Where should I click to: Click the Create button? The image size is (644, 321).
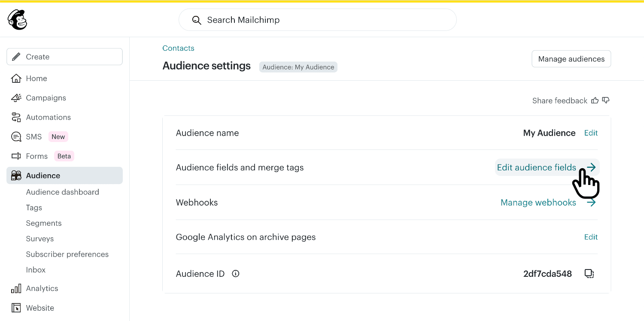pos(64,57)
